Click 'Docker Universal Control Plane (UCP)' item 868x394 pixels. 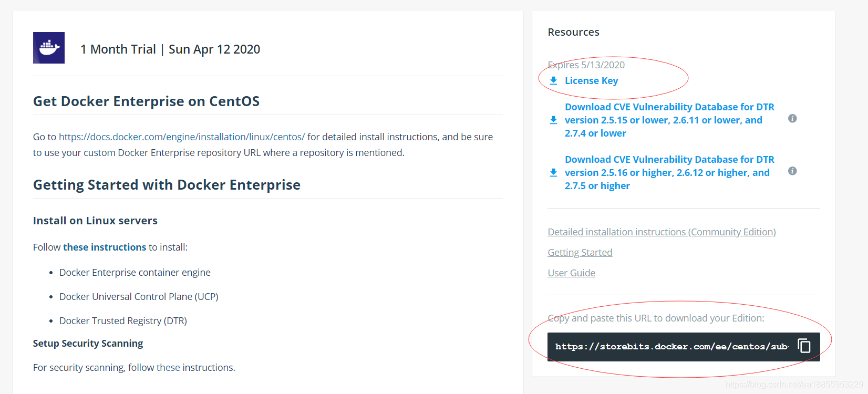tap(139, 296)
